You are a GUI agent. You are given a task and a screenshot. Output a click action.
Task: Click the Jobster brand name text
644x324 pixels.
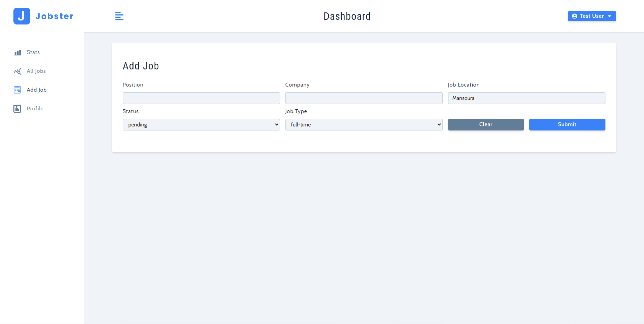pos(54,16)
